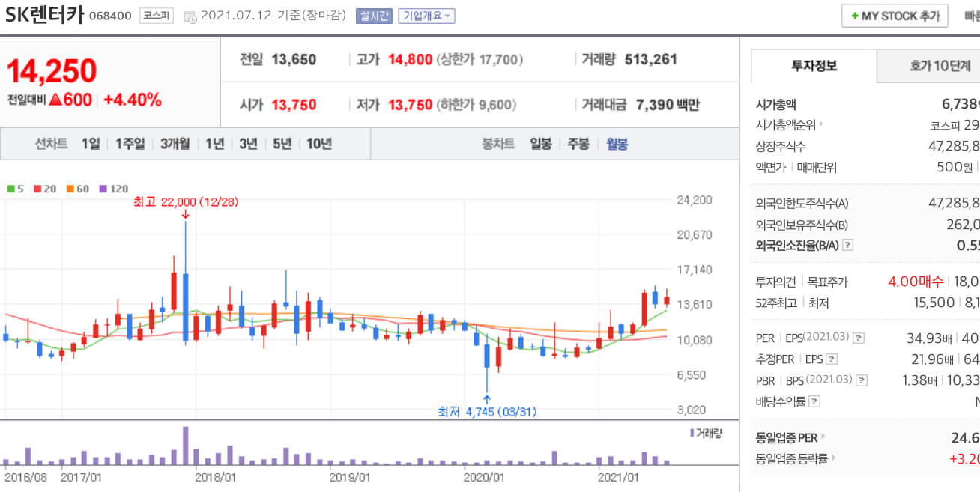980x492 pixels.
Task: Click the 거래량 value 513,261
Action: click(650, 59)
